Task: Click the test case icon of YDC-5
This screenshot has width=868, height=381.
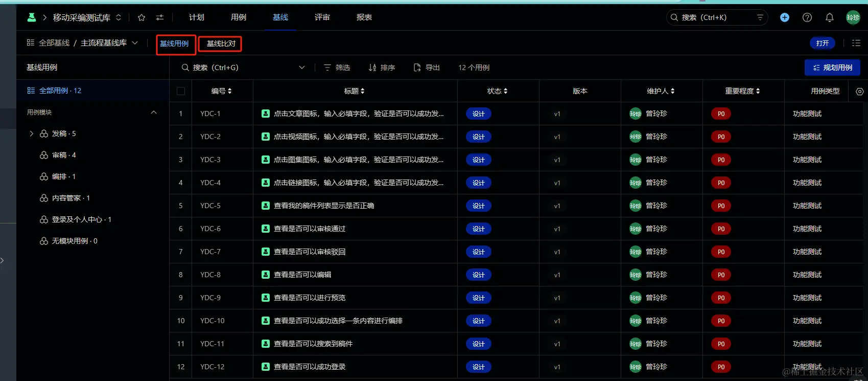Action: pos(266,206)
